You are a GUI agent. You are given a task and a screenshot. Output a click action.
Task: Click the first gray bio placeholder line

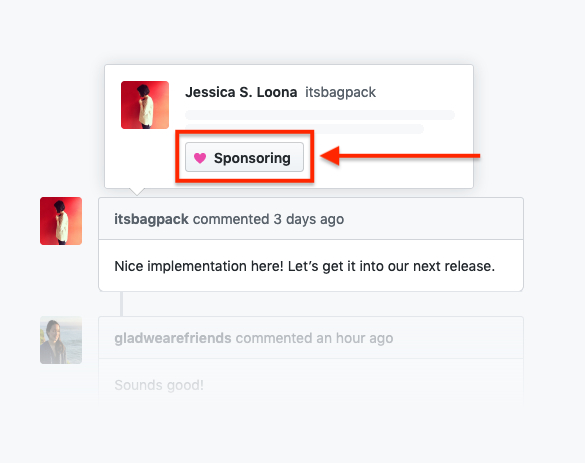(x=320, y=115)
